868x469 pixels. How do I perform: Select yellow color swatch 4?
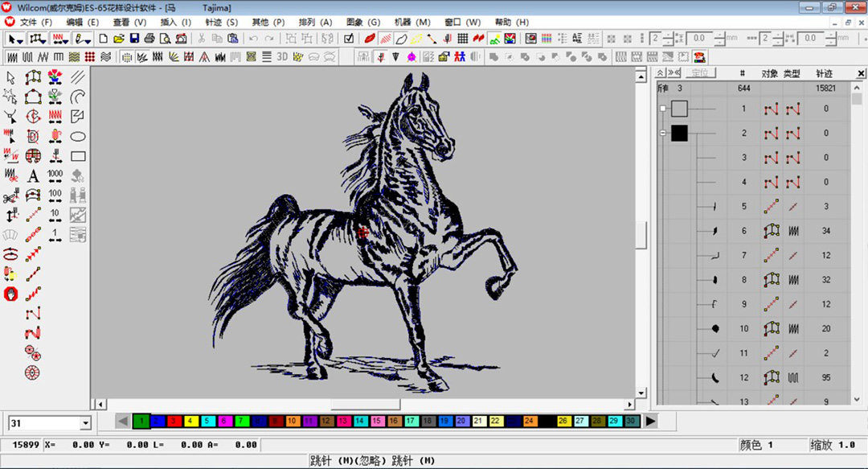pos(190,422)
